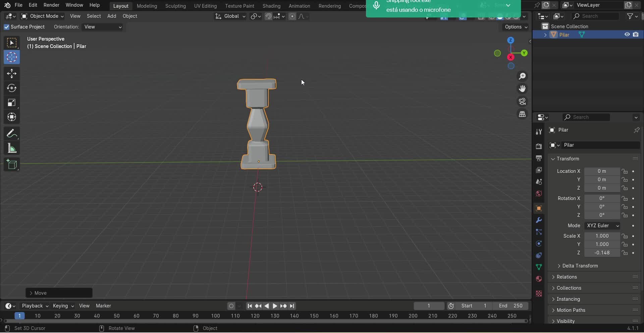Uncheck the Surface Project checkbox

pos(6,27)
